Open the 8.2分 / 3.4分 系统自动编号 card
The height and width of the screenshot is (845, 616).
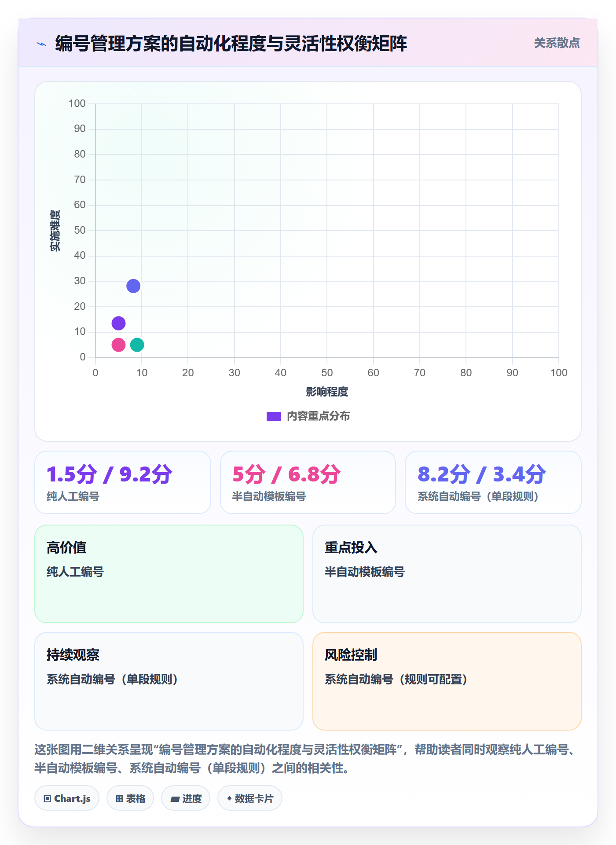pos(493,482)
